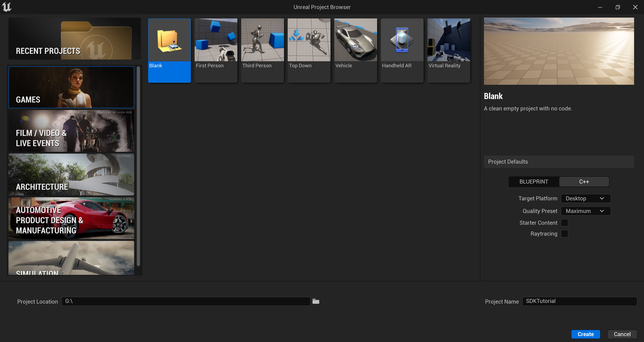644x342 pixels.
Task: Choose the First Person template
Action: [x=216, y=50]
